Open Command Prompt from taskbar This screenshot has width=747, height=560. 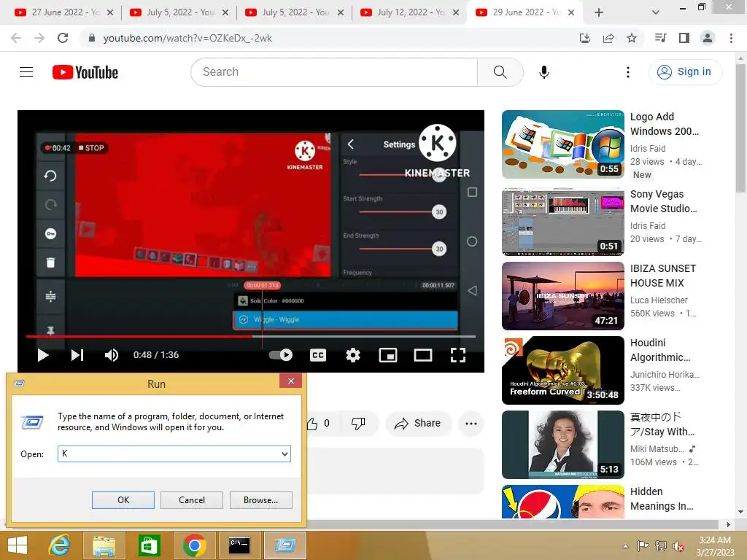[239, 545]
